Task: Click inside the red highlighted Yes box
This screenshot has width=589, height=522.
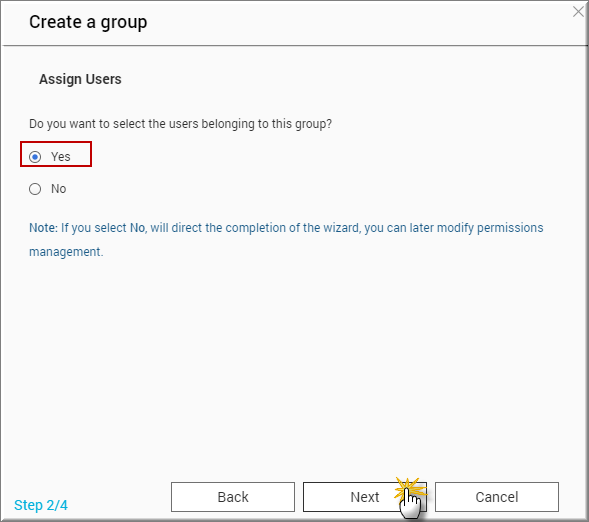Action: [56, 154]
